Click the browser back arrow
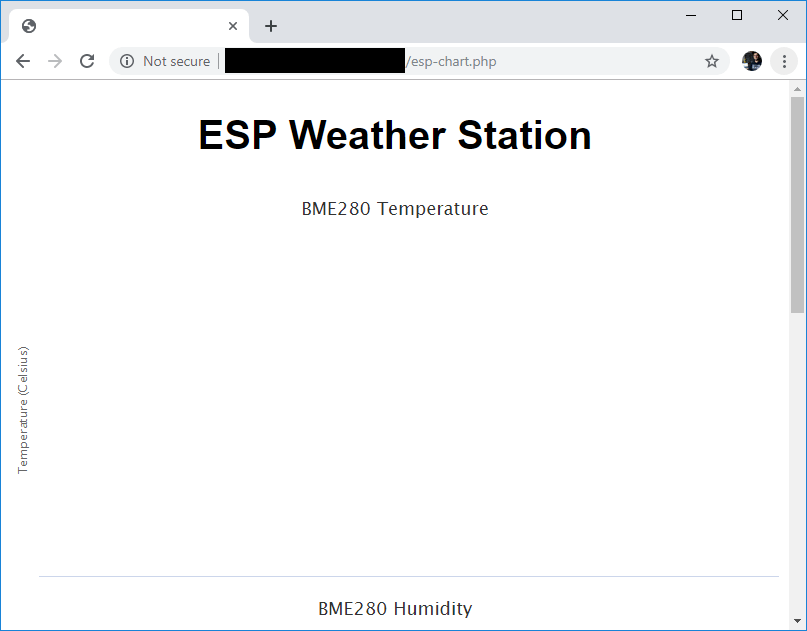 pos(23,61)
